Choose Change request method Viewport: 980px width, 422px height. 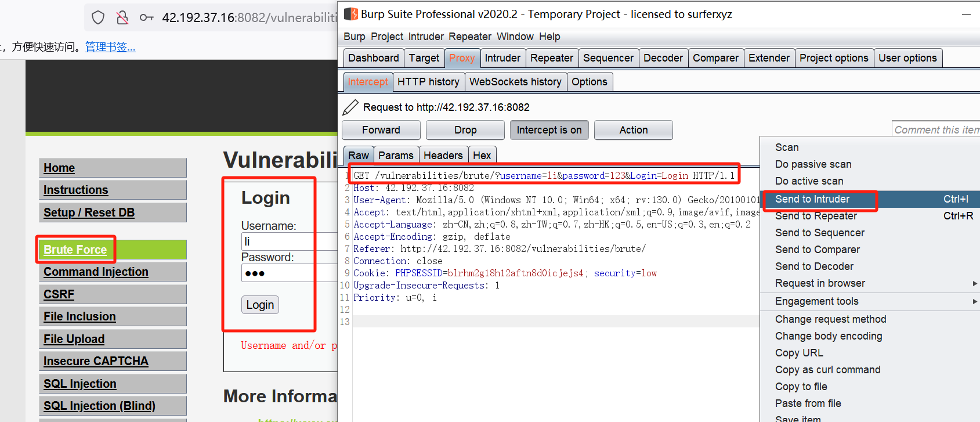coord(870,319)
